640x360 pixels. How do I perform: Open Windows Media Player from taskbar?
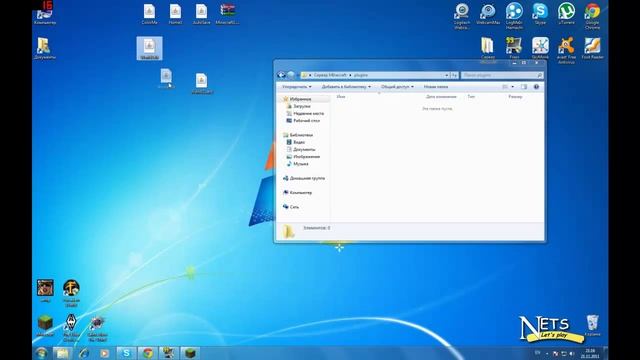(x=105, y=353)
